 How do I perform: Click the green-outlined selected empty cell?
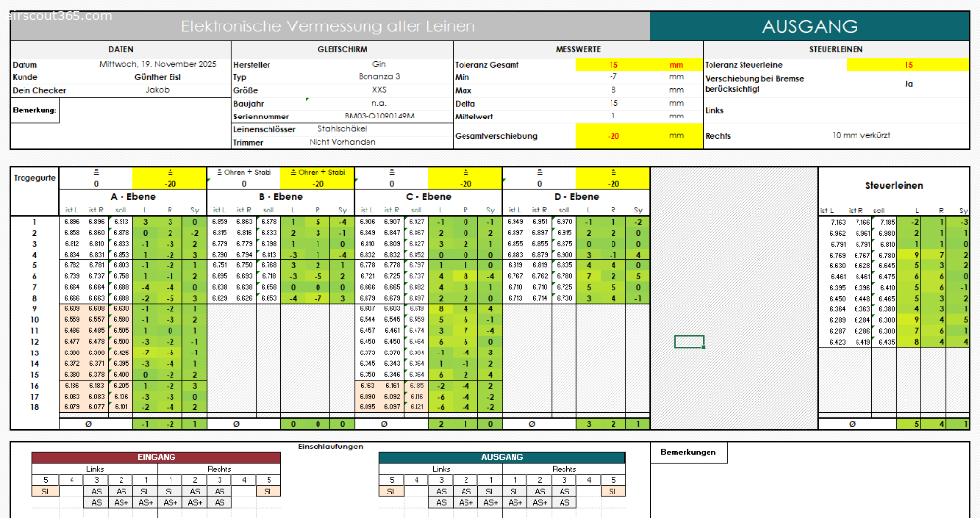click(x=689, y=342)
